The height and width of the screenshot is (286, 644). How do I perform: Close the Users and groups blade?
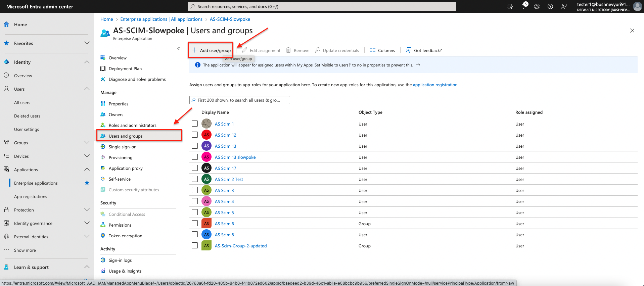(632, 31)
